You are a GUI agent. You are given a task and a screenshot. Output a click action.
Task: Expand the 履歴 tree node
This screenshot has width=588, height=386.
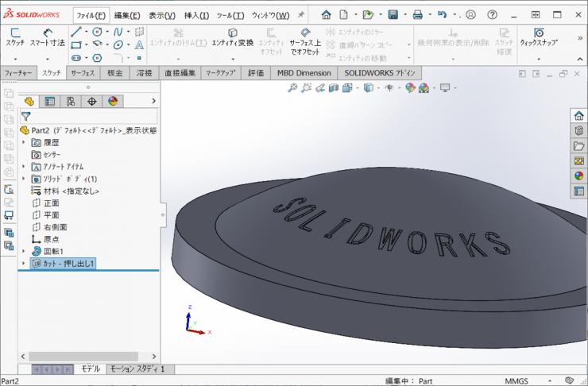24,142
